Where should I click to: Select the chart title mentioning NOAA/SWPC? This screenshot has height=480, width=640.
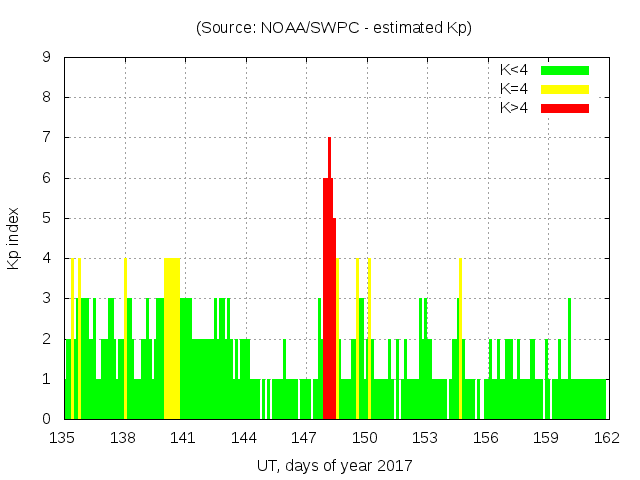click(x=333, y=28)
